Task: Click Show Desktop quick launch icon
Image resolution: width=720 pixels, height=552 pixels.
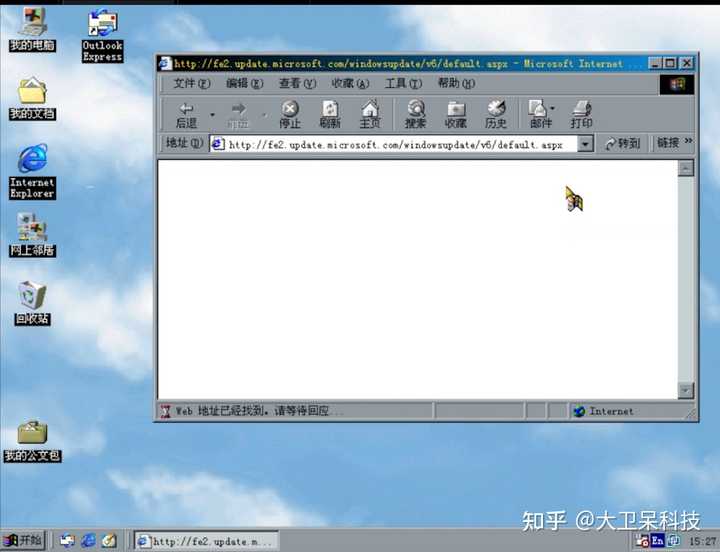Action: point(109,541)
